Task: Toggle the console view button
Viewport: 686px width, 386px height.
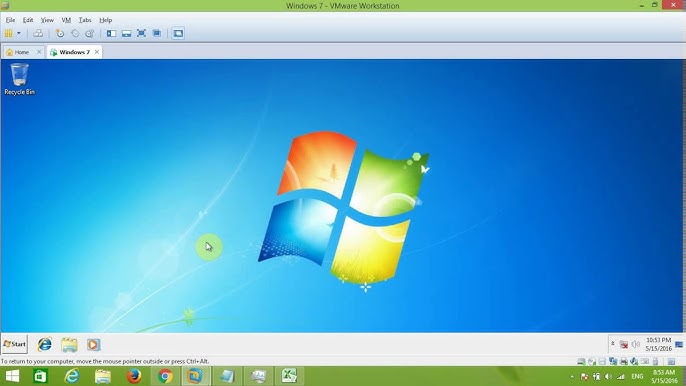Action: pyautogui.click(x=178, y=33)
